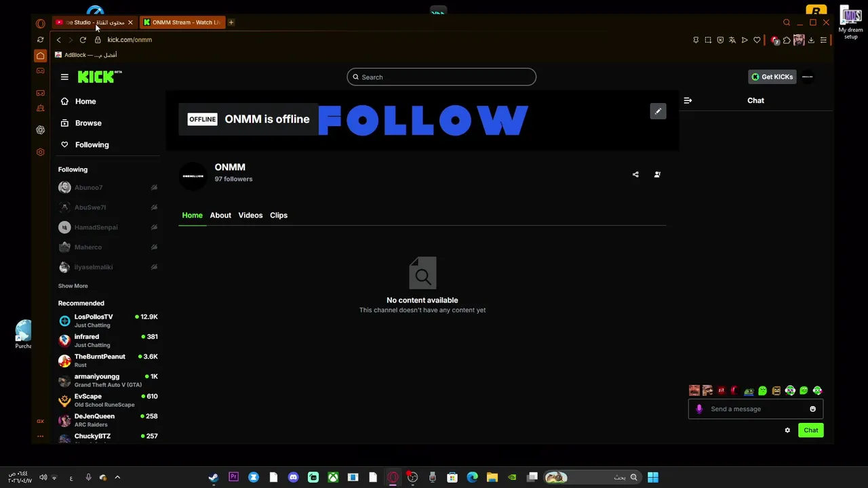The image size is (868, 488).
Task: Open the Opera sidebar settings gear
Action: pos(41,152)
